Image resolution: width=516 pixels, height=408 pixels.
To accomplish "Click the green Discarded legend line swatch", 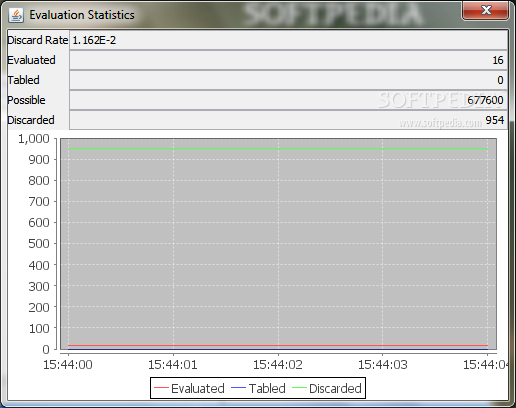I will [x=299, y=388].
